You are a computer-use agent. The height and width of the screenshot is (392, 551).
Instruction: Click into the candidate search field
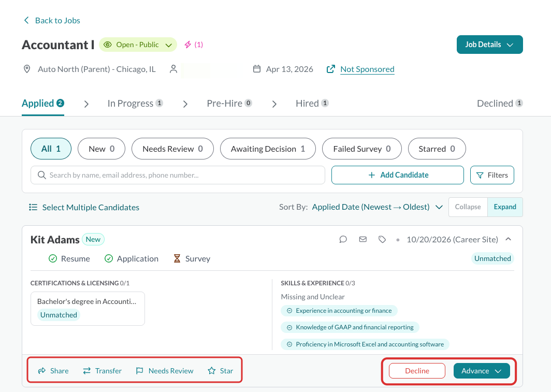tap(178, 175)
